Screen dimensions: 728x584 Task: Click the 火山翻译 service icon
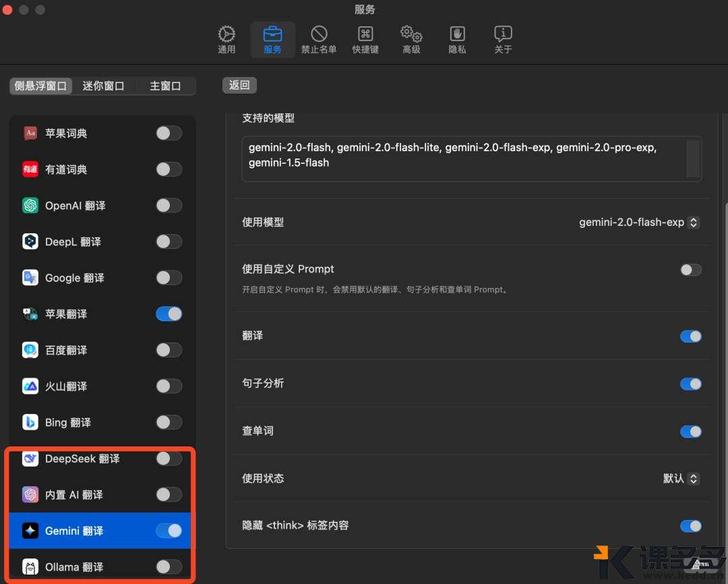(30, 386)
